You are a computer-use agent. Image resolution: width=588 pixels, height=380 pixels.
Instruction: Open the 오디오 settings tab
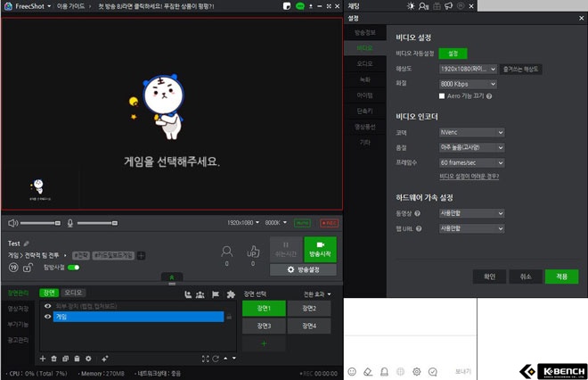(365, 64)
